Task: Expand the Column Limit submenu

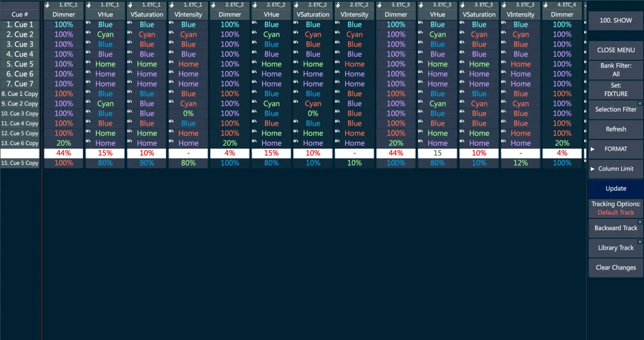Action: pos(616,169)
